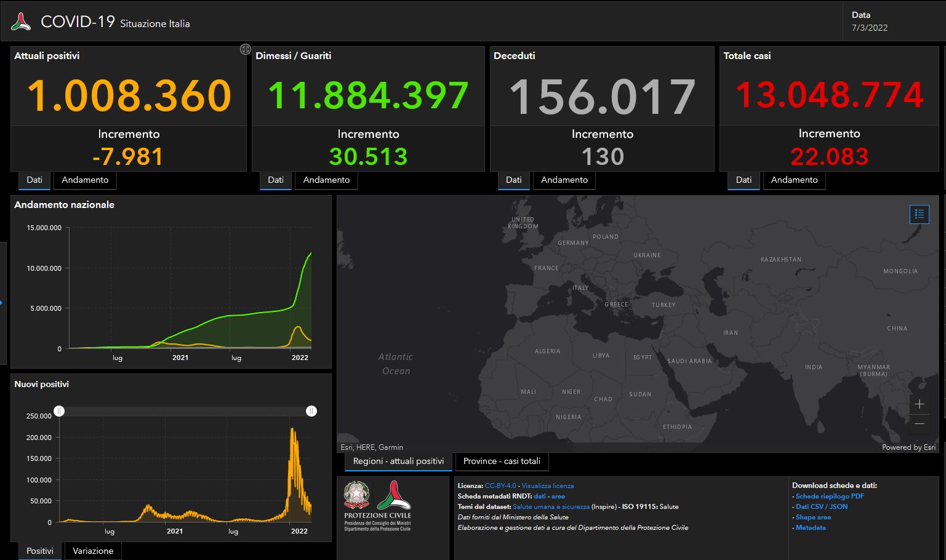Switch to Andamento tab under Attuali positivi

(85, 180)
